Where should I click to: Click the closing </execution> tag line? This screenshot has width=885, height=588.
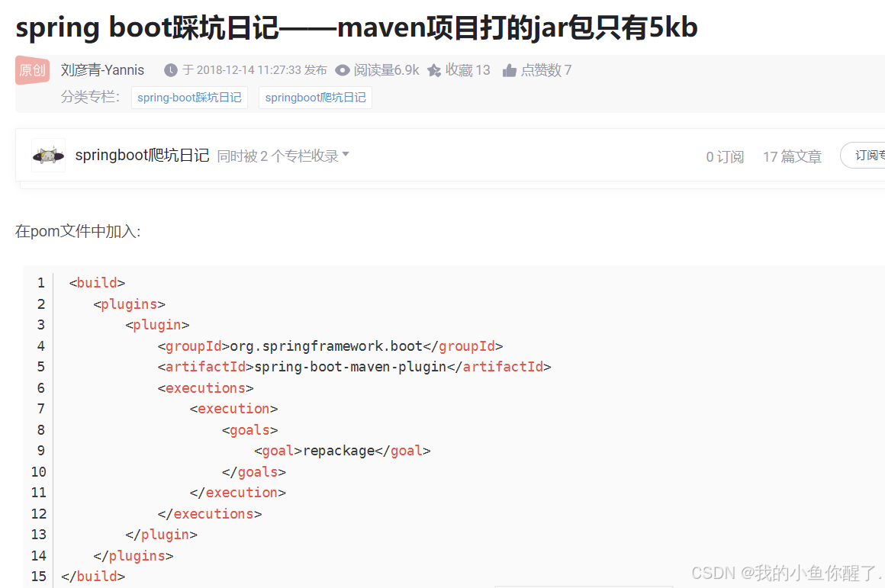237,493
